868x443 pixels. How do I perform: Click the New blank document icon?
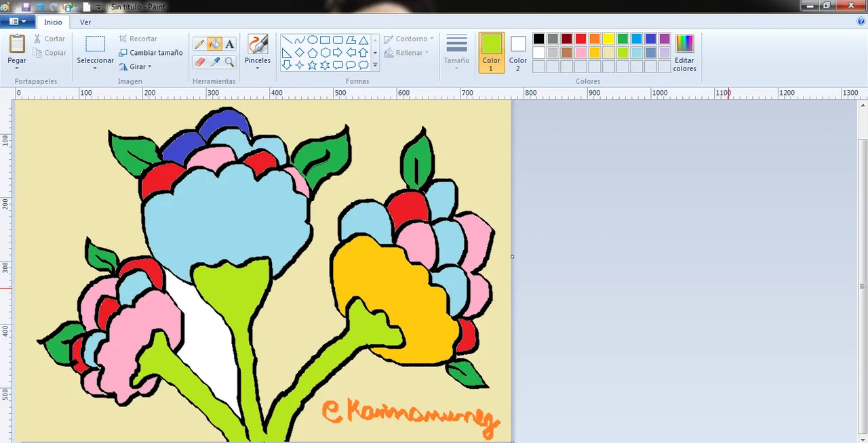pyautogui.click(x=86, y=7)
